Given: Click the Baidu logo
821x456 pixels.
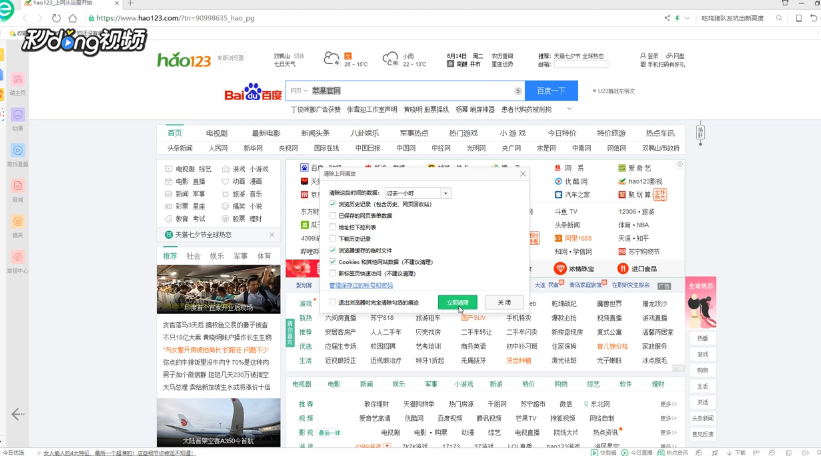Looking at the screenshot, I should pos(253,92).
